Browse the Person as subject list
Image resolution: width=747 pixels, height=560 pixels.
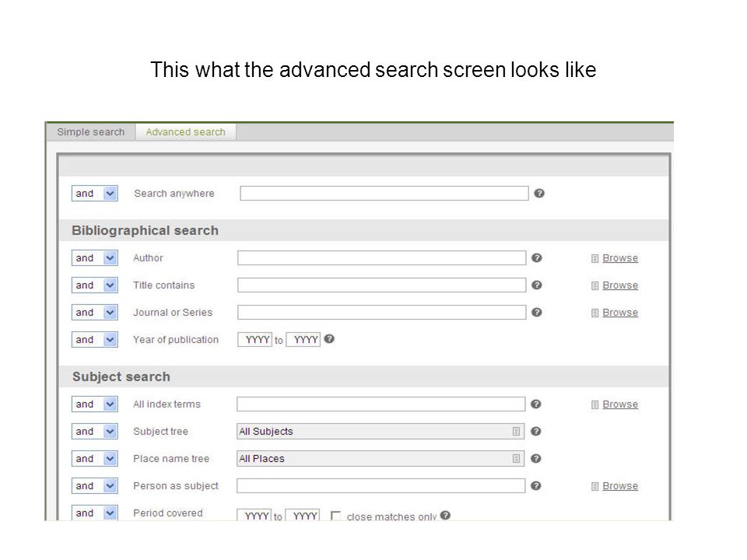pyautogui.click(x=620, y=485)
